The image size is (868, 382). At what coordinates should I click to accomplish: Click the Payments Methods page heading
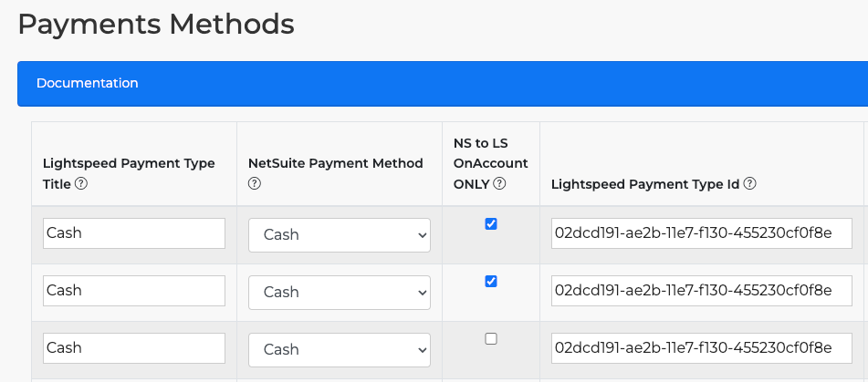click(x=156, y=25)
